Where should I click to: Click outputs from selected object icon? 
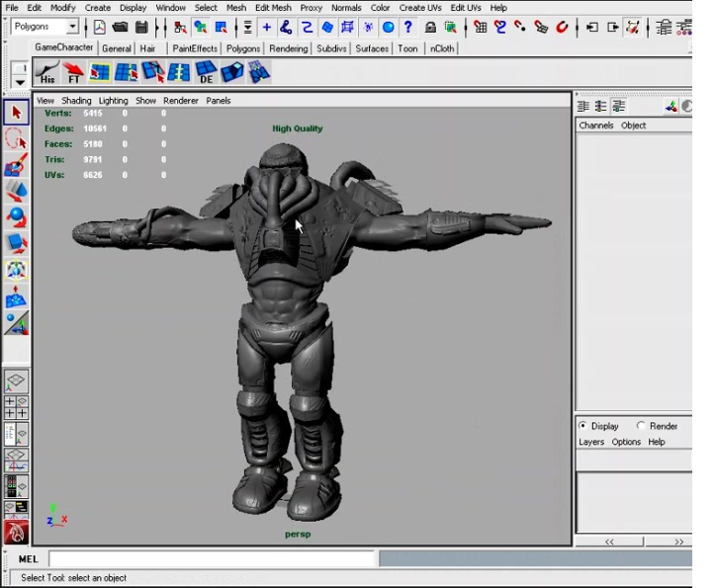pyautogui.click(x=613, y=28)
